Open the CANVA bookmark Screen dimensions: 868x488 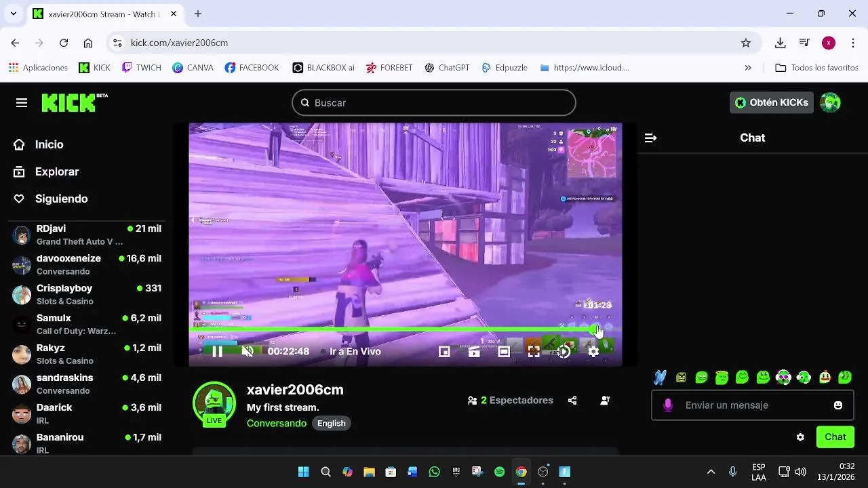193,68
